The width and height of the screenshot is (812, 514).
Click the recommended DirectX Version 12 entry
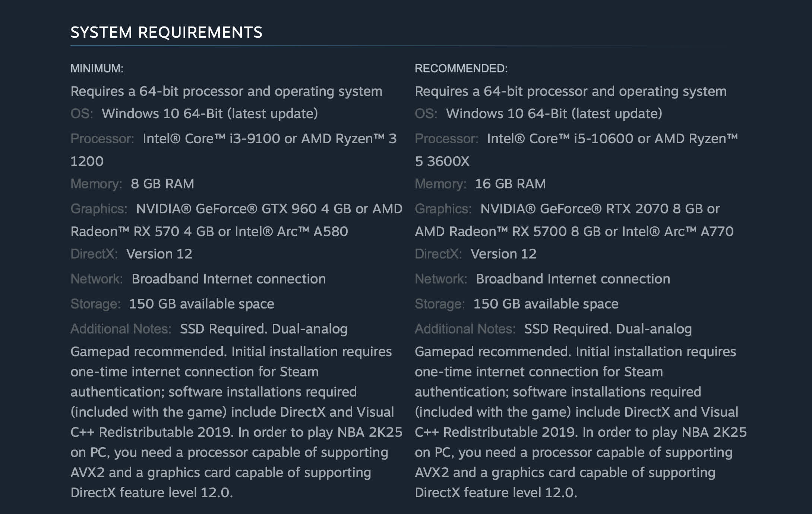tap(504, 254)
